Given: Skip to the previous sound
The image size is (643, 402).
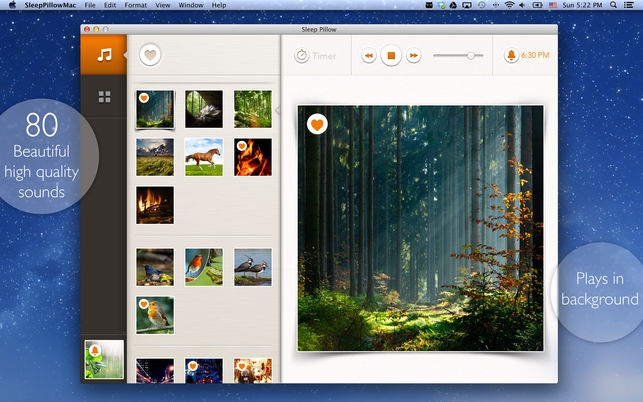Looking at the screenshot, I should pyautogui.click(x=369, y=55).
